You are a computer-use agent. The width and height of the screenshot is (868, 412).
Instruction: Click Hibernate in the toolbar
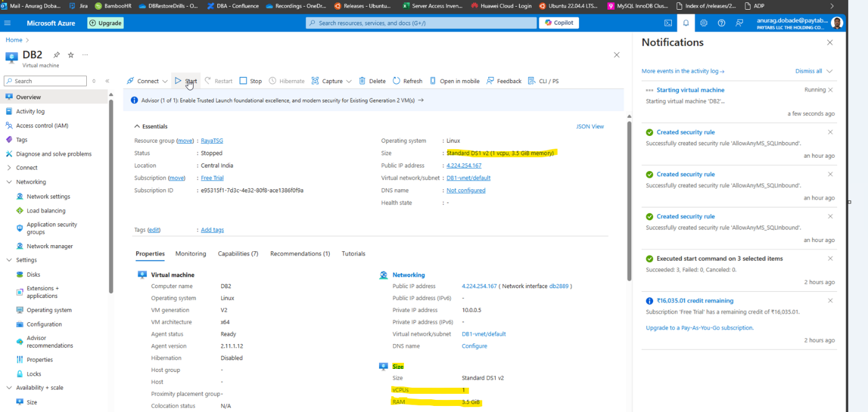[287, 81]
